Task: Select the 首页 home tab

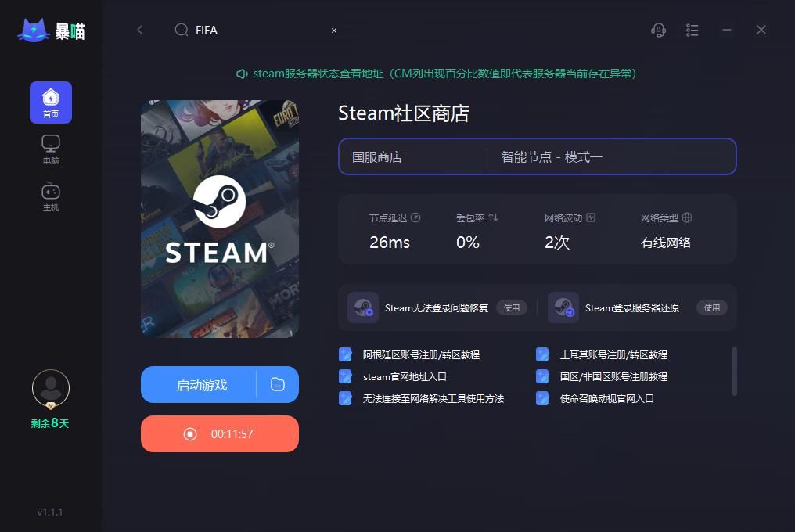Action: pos(51,102)
